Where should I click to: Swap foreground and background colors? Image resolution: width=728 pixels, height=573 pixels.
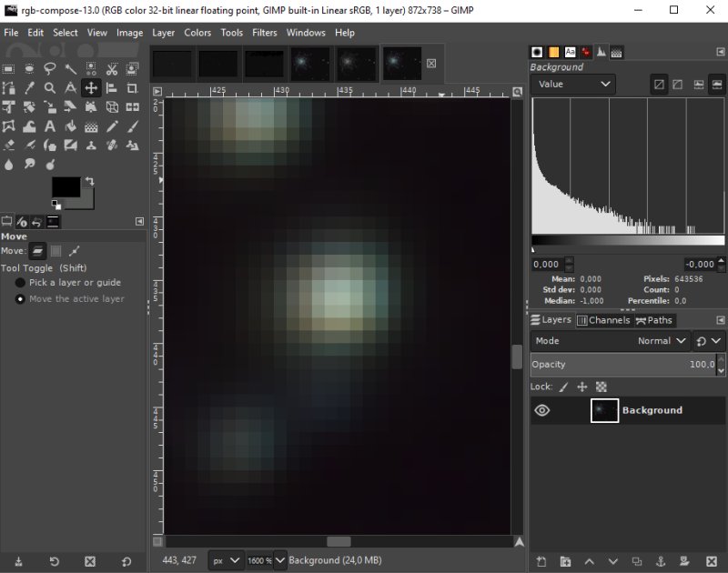point(89,181)
